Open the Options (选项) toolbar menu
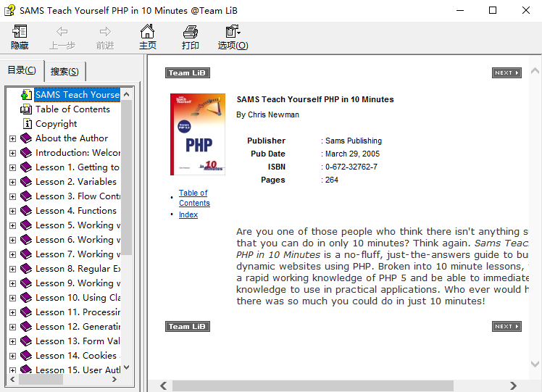 pos(233,37)
